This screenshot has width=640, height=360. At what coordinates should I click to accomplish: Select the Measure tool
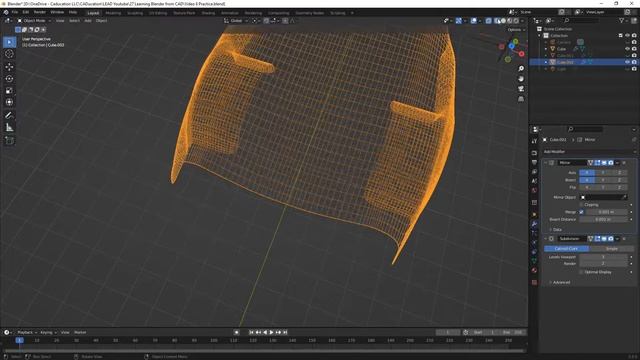click(9, 128)
